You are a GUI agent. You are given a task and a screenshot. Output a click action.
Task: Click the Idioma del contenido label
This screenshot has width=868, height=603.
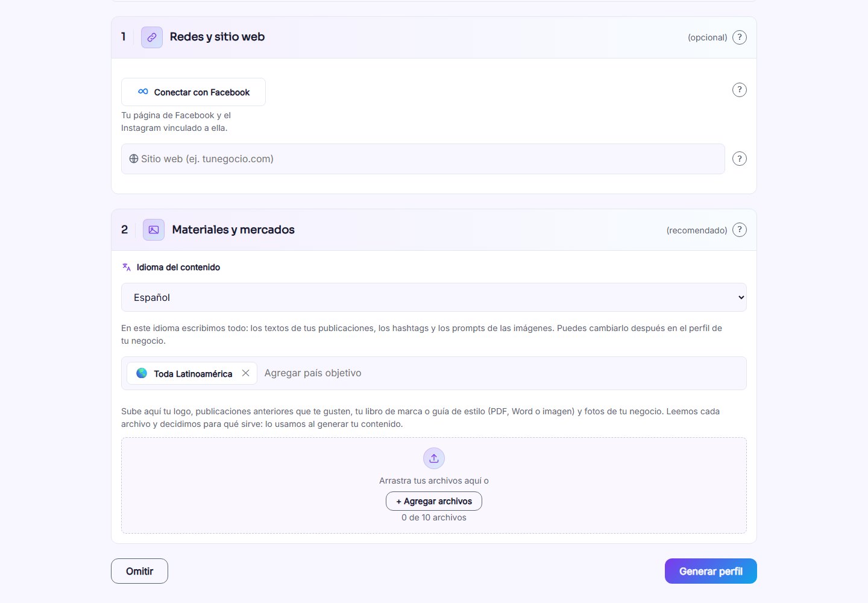pos(178,267)
